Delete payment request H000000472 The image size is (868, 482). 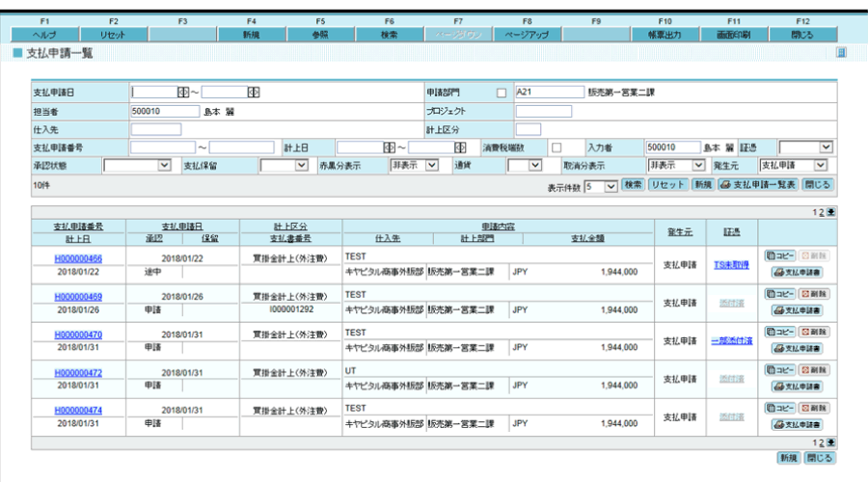click(x=814, y=369)
